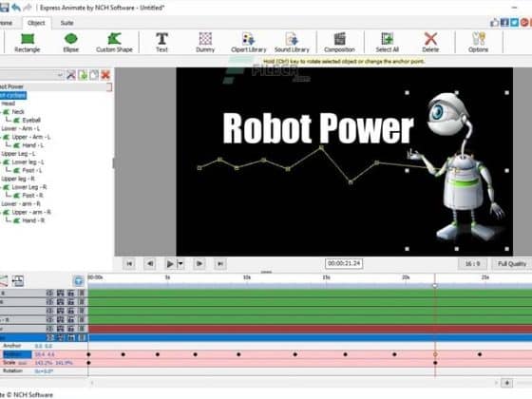Switch to the Suite ribbon tab

click(x=66, y=23)
